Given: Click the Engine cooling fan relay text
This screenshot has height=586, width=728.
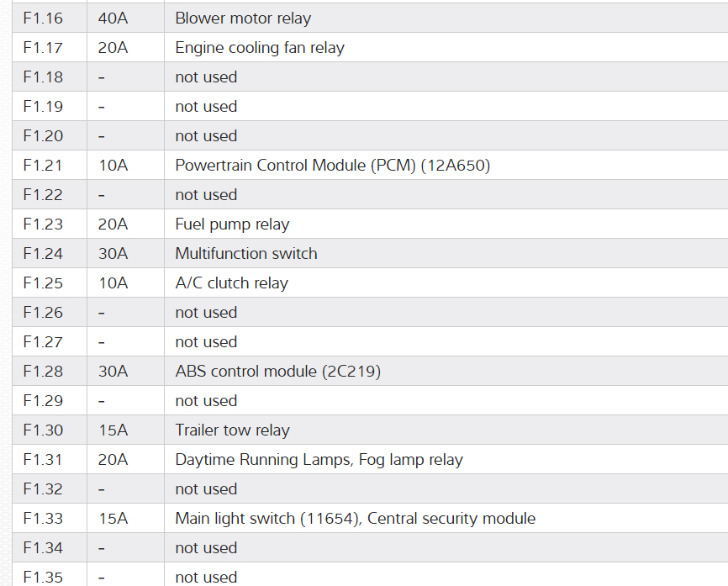Looking at the screenshot, I should pos(260,48).
